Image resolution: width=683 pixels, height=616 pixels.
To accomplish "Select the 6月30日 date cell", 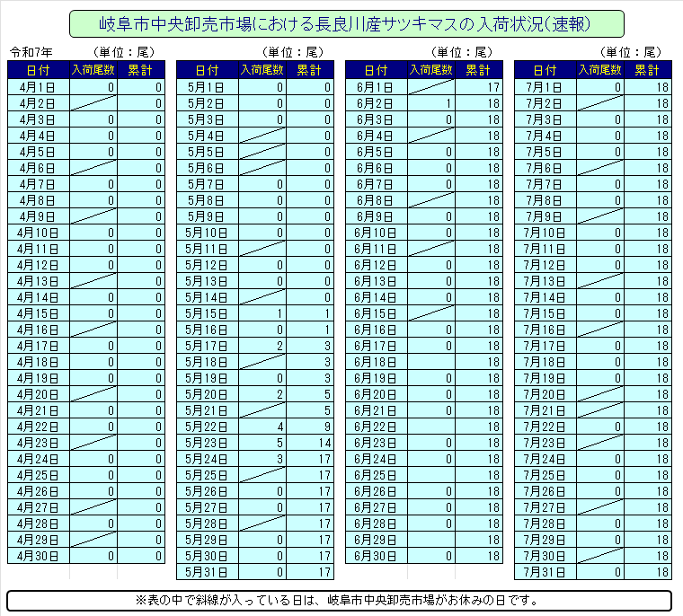I will pyautogui.click(x=376, y=556).
